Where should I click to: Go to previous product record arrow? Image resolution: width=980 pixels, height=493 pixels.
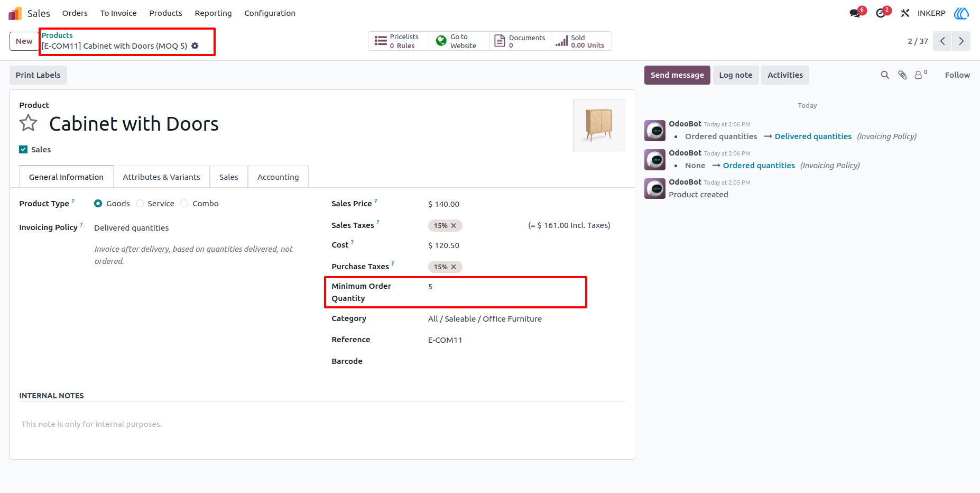click(x=942, y=41)
